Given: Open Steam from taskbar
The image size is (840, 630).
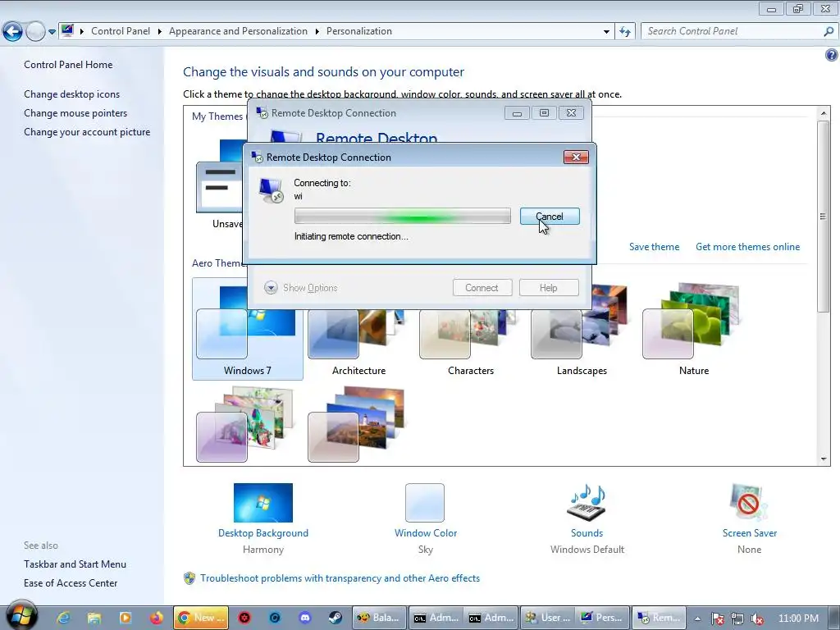Looking at the screenshot, I should [336, 618].
